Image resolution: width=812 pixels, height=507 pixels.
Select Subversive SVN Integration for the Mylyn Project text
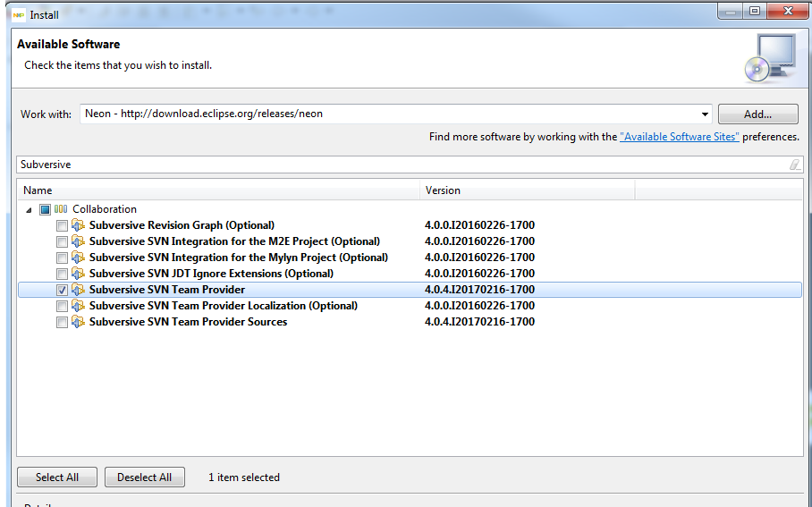point(239,258)
